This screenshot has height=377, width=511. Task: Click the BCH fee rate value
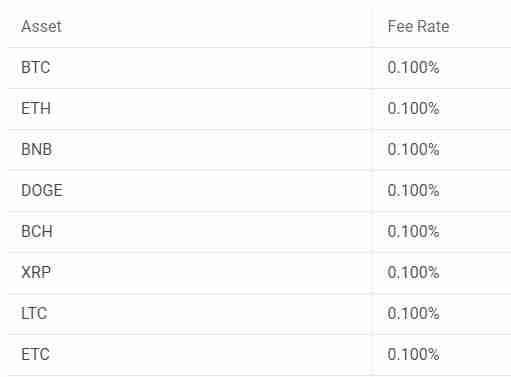tap(413, 231)
